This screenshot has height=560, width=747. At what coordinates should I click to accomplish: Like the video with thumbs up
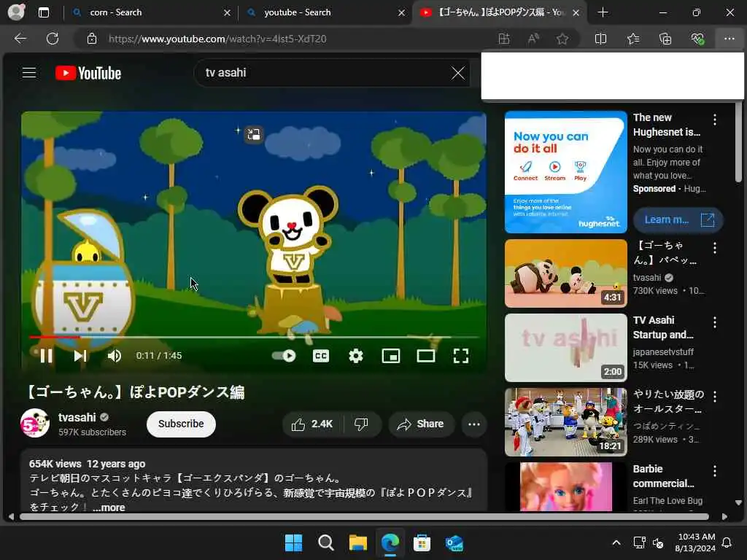pos(312,424)
